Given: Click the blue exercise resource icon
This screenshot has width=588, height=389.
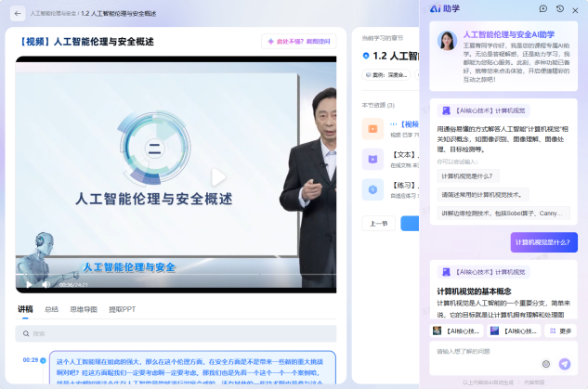Looking at the screenshot, I should click(372, 189).
